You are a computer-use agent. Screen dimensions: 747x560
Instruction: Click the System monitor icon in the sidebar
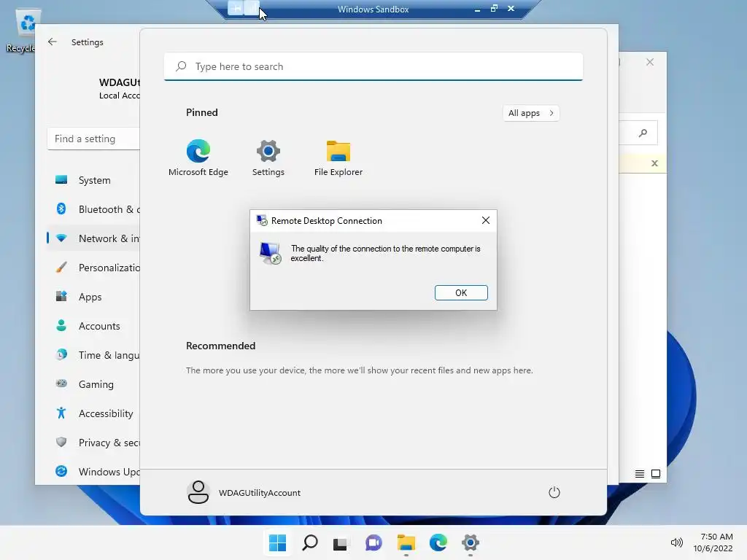click(61, 179)
